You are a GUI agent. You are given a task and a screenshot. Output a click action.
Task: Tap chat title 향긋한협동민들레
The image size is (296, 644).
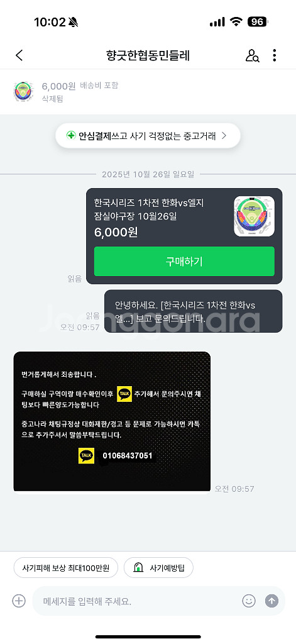click(148, 55)
